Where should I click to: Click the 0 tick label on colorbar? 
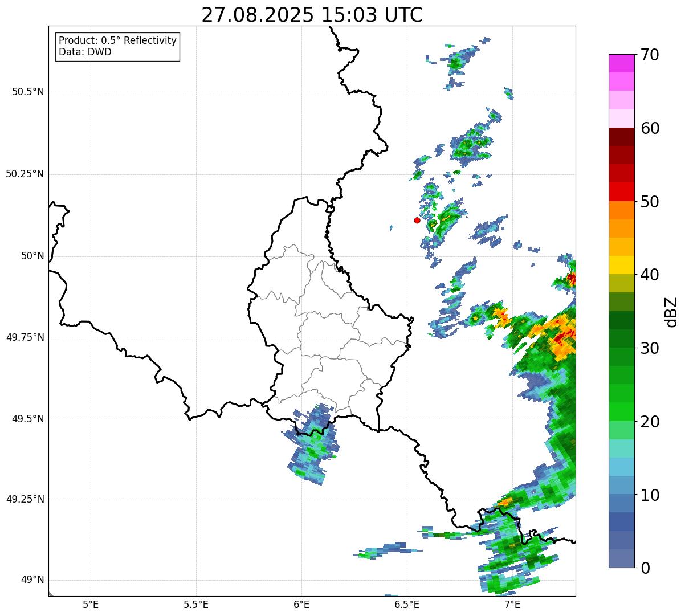click(x=645, y=568)
